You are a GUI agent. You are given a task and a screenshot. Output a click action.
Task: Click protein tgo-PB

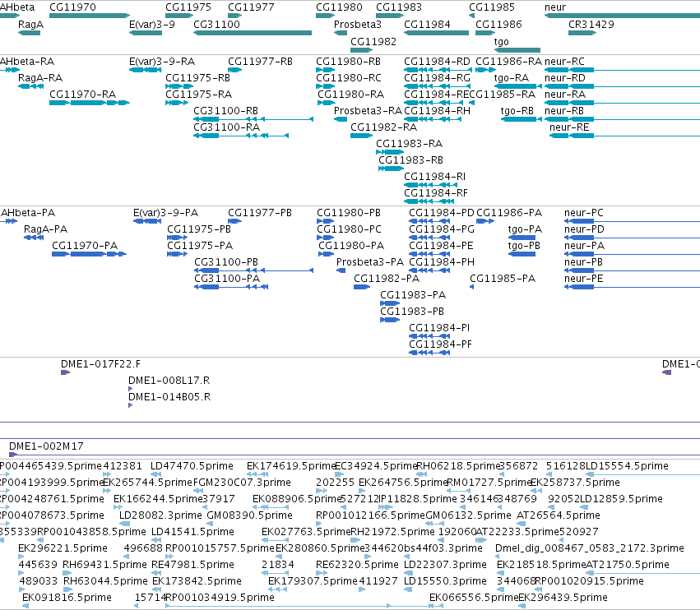(522, 254)
